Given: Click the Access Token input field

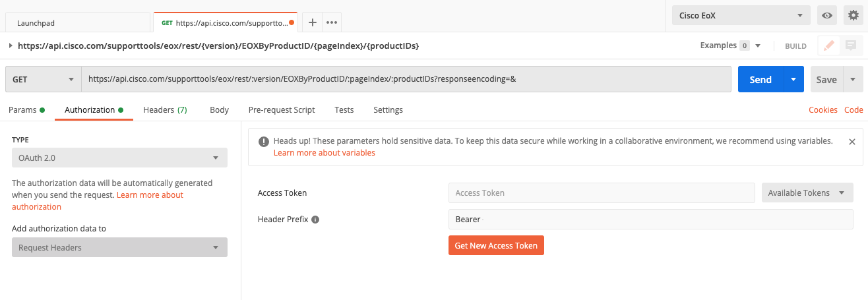Looking at the screenshot, I should pyautogui.click(x=602, y=193).
